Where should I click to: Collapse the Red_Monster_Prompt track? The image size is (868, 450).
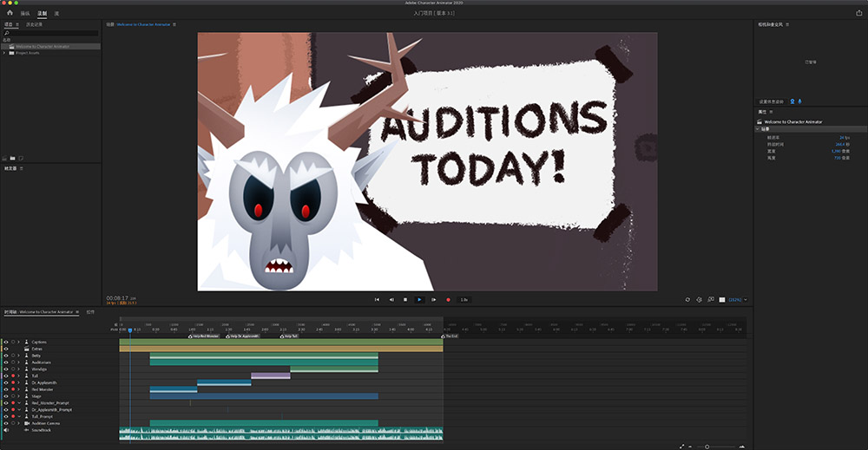point(18,403)
